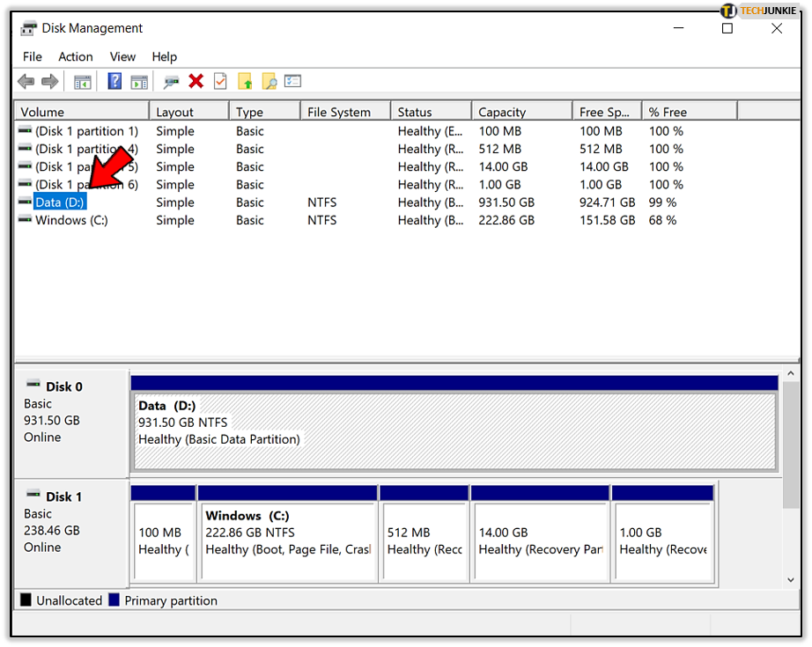Open the File menu
Image resolution: width=812 pixels, height=647 pixels.
pyautogui.click(x=32, y=56)
